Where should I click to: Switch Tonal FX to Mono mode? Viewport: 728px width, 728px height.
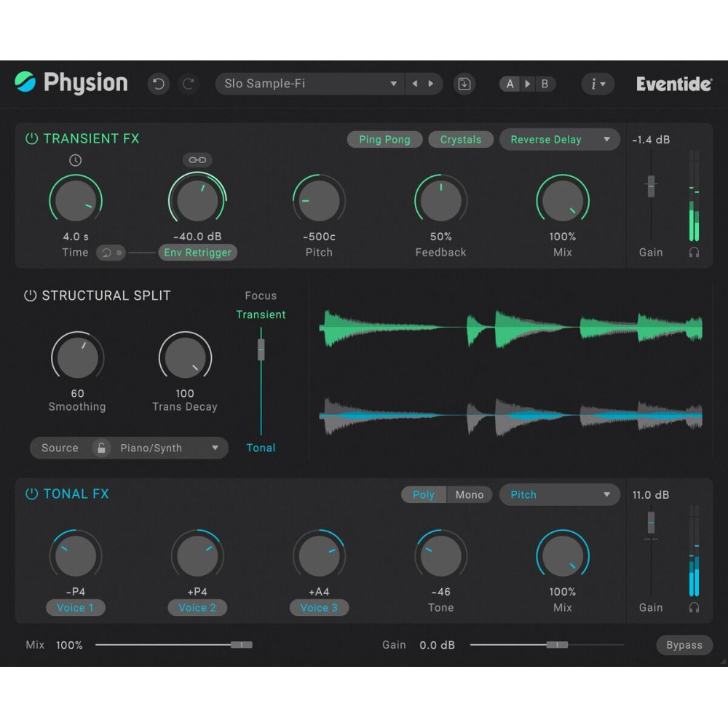pyautogui.click(x=469, y=494)
